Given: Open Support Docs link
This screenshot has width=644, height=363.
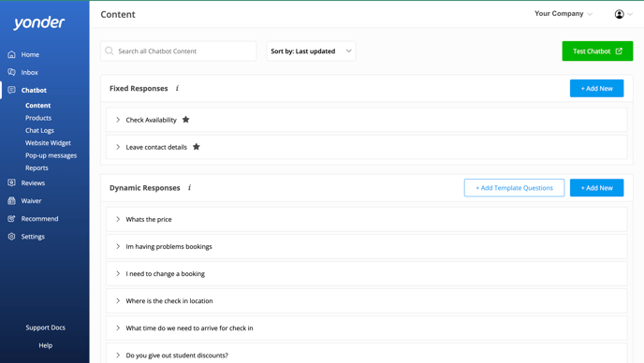Looking at the screenshot, I should 45,327.
